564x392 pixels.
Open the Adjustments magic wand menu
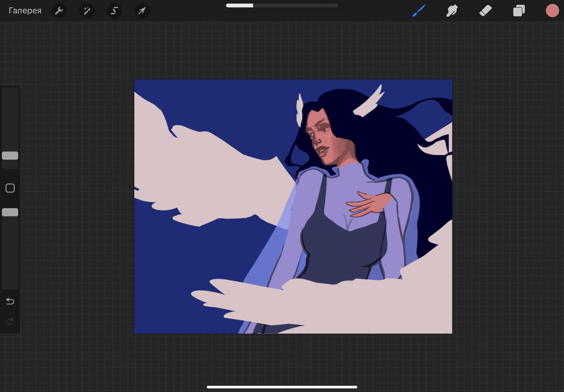(x=87, y=11)
